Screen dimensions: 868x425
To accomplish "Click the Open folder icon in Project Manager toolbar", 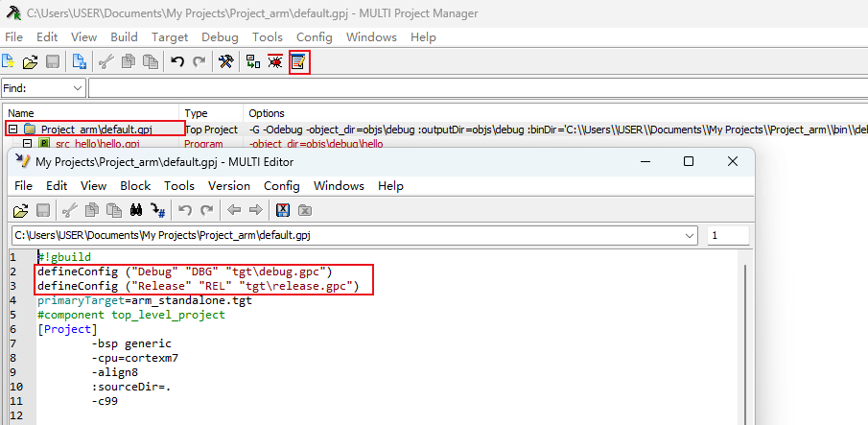I will pos(30,61).
